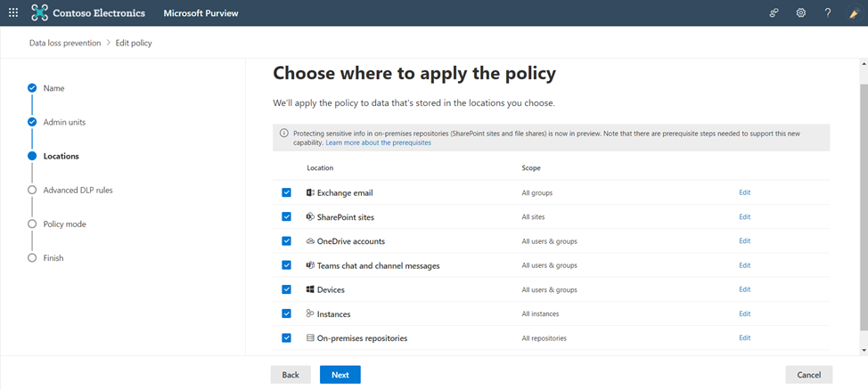Open Learn more about the prerequisites link

[x=378, y=142]
